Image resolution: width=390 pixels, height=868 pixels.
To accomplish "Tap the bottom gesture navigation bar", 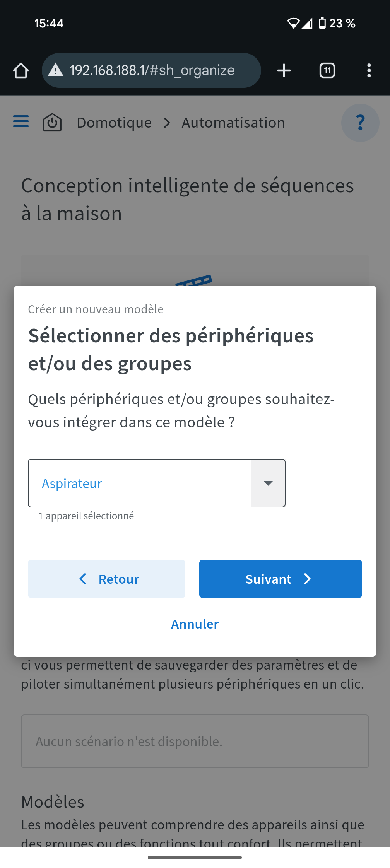I will tap(195, 858).
